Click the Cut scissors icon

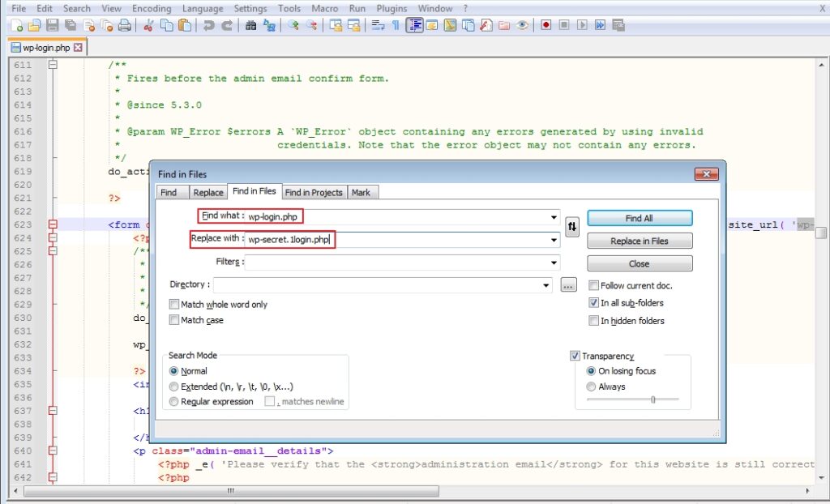(x=149, y=25)
